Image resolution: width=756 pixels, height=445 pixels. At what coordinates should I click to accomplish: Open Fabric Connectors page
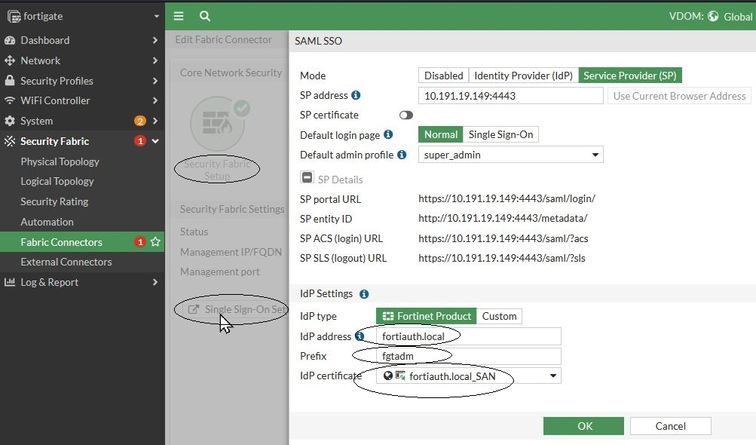(82, 242)
